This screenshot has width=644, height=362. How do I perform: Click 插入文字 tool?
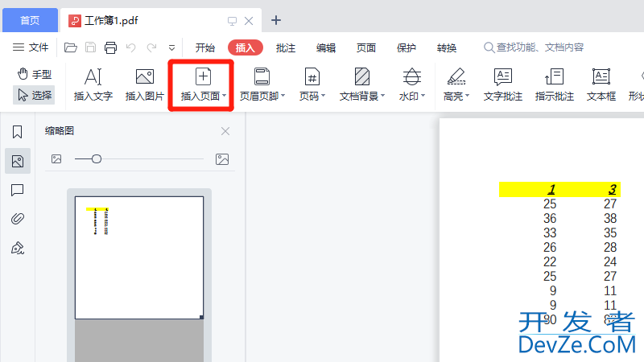[93, 85]
